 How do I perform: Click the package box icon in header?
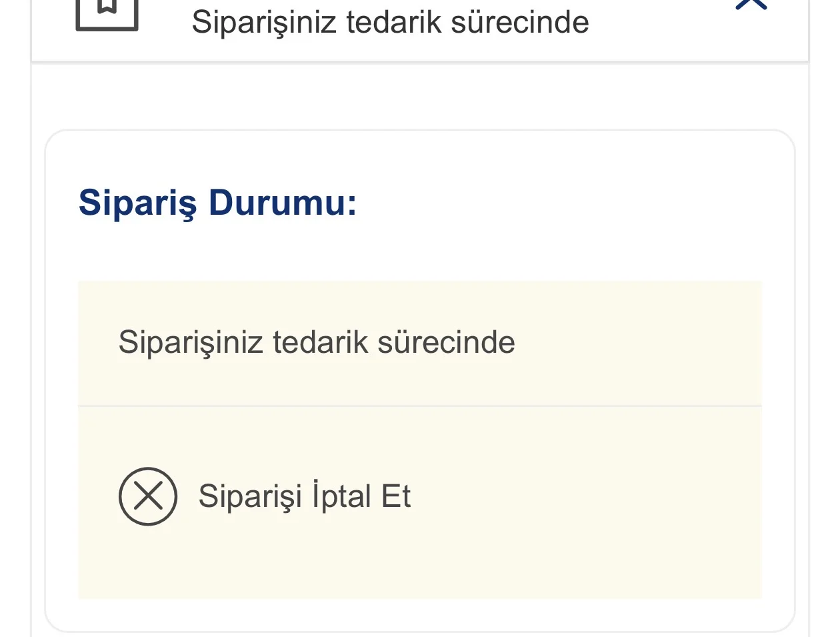point(107,13)
